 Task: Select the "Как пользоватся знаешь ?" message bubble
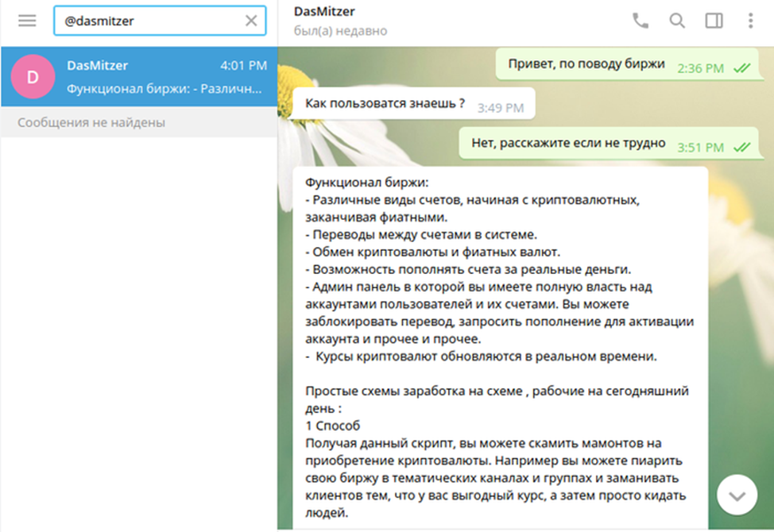pos(385,106)
